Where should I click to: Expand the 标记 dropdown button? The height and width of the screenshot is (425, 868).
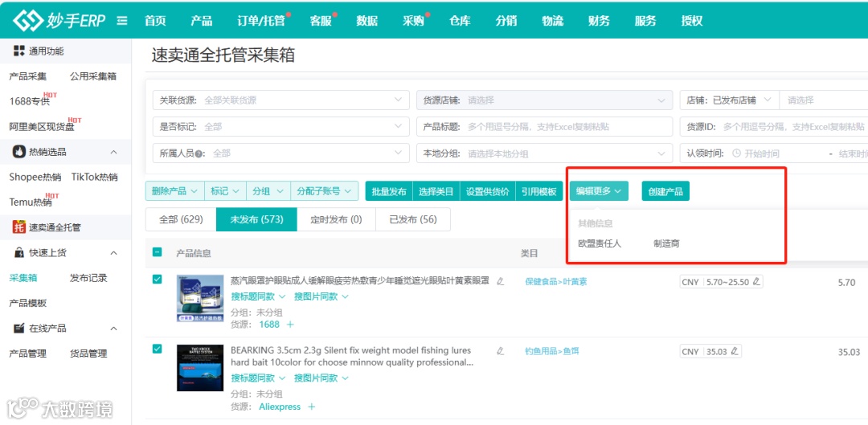click(225, 191)
